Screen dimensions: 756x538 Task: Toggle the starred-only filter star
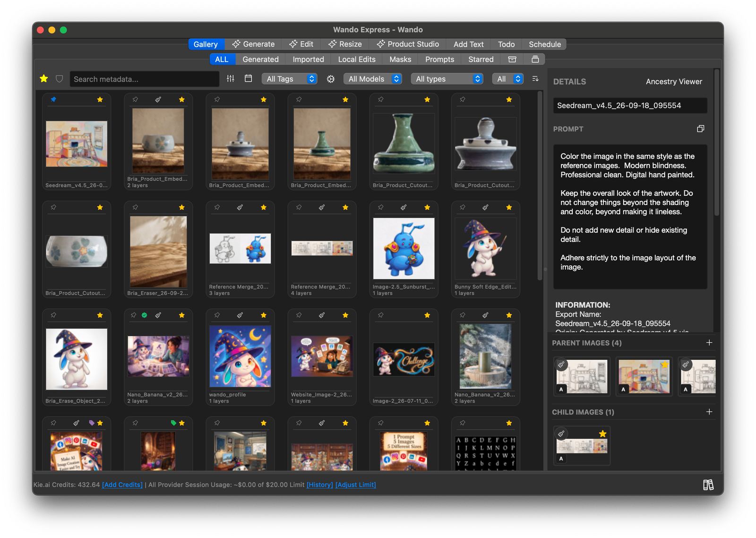(x=44, y=78)
